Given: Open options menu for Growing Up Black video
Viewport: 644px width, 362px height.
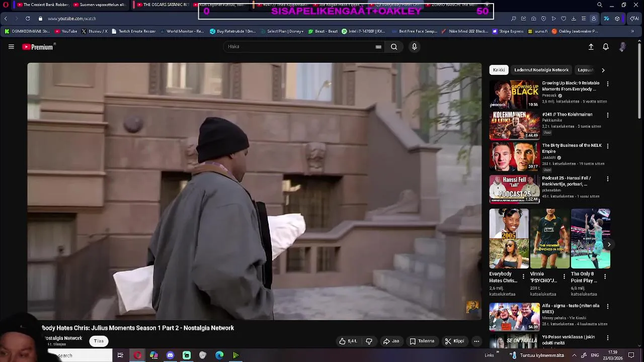Looking at the screenshot, I should pyautogui.click(x=607, y=84).
